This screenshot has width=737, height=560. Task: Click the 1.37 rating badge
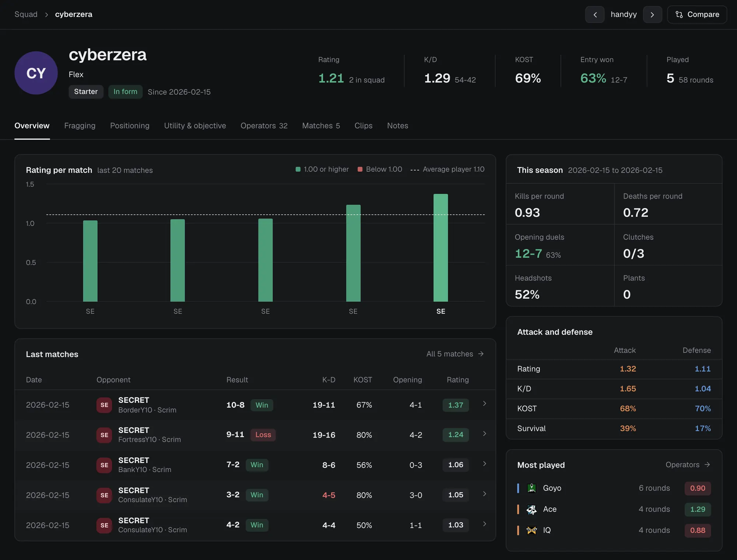456,405
